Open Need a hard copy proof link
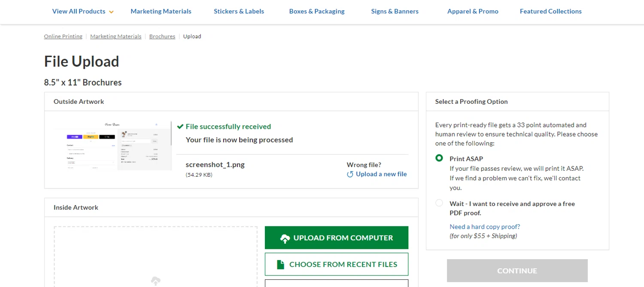The width and height of the screenshot is (644, 287). [485, 227]
